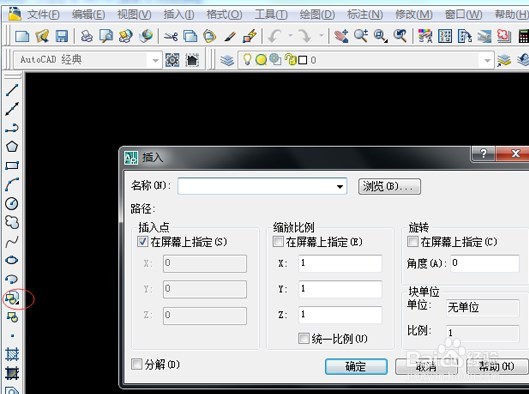
Task: Select the Arc draw tool
Action: pyautogui.click(x=12, y=185)
